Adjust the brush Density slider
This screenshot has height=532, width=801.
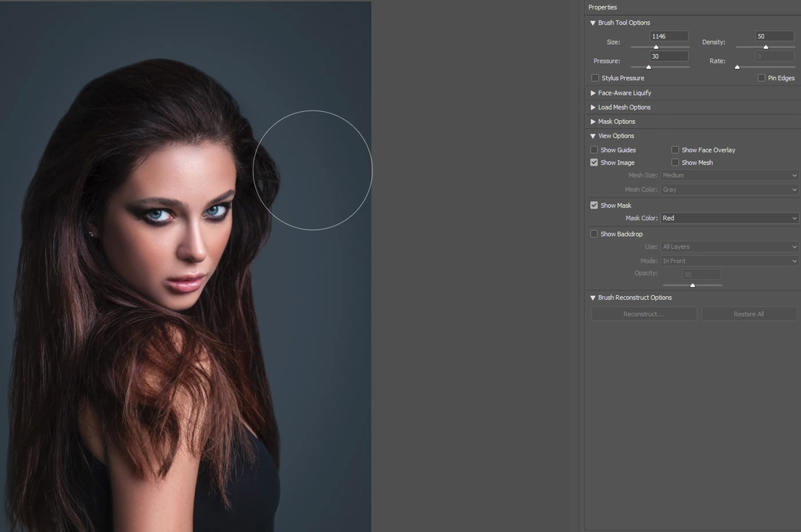pyautogui.click(x=766, y=47)
